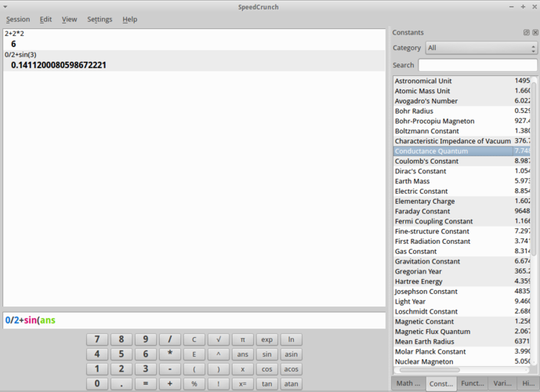Image resolution: width=540 pixels, height=392 pixels.
Task: Click the cos keypad button
Action: coord(267,369)
